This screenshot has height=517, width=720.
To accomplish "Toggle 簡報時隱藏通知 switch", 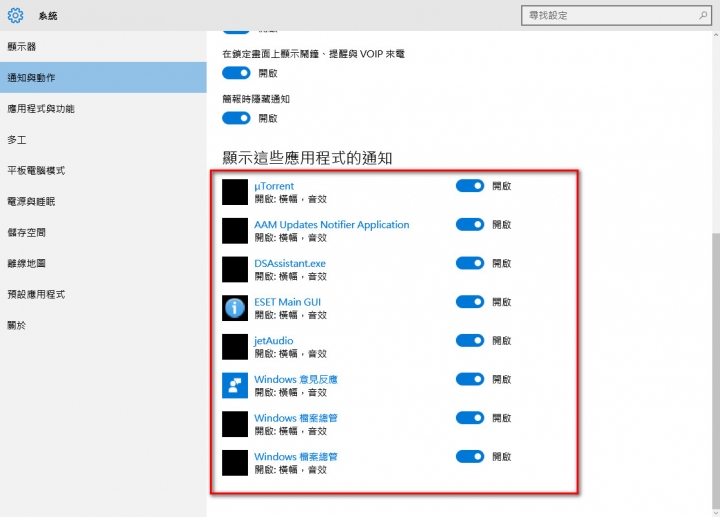I will [236, 118].
